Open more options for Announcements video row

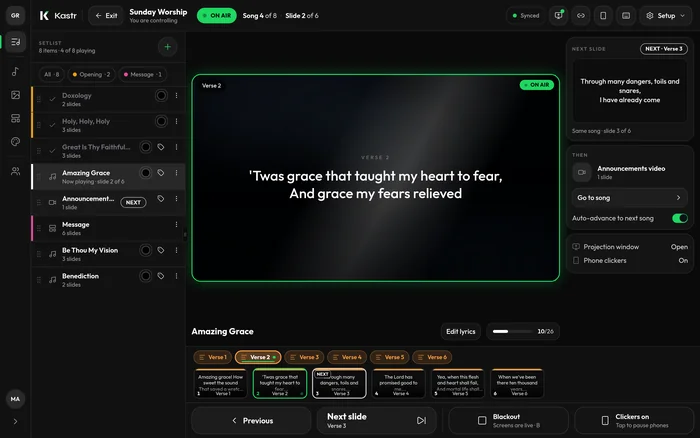coord(176,199)
